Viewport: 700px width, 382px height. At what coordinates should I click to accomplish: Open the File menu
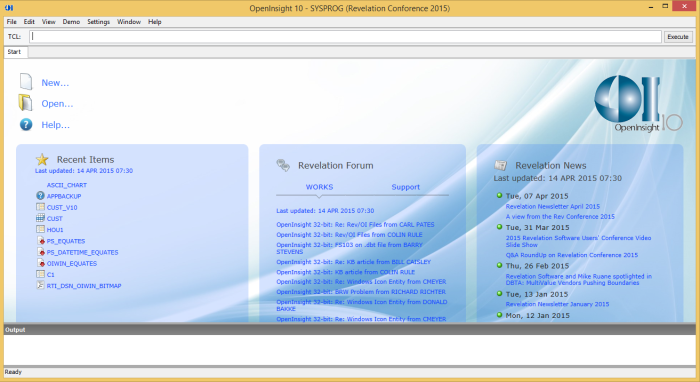click(12, 21)
